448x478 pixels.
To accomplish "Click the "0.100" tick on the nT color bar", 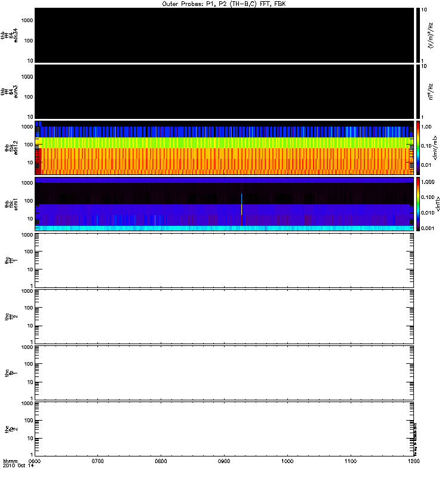I will (428, 197).
